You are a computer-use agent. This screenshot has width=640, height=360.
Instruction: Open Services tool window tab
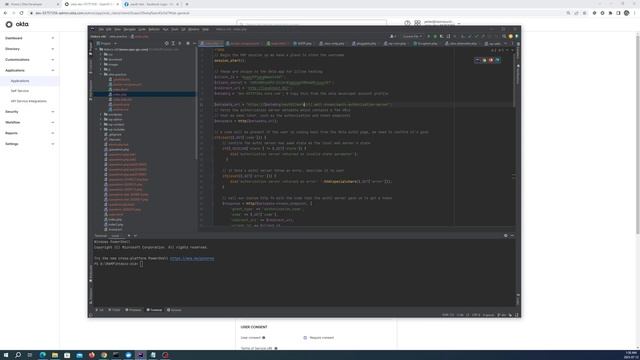pyautogui.click(x=174, y=310)
